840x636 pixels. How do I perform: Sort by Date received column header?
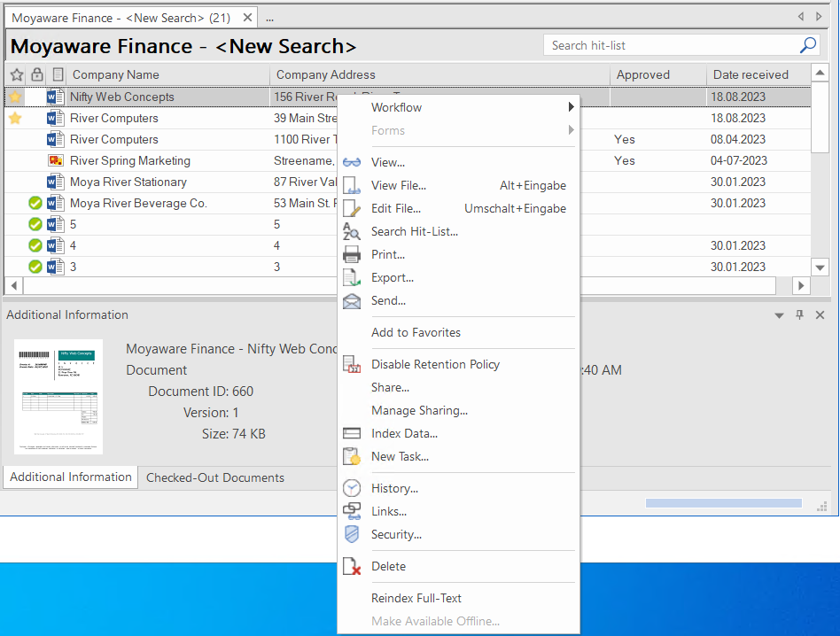[758, 74]
